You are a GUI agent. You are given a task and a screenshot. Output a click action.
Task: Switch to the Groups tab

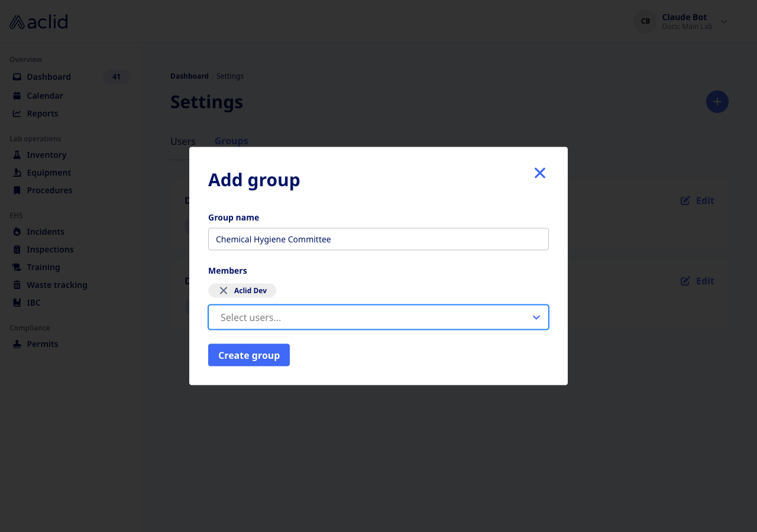231,141
